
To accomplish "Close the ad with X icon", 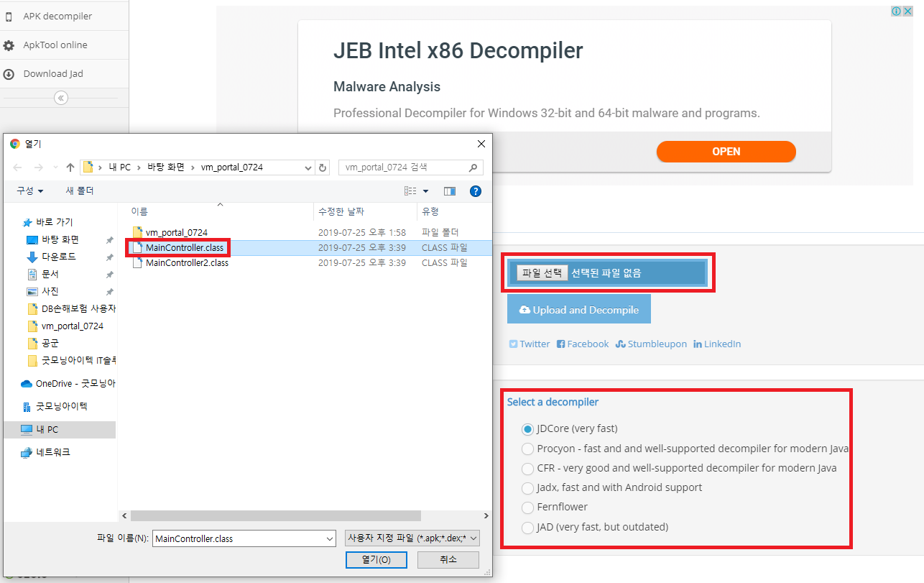I will [x=908, y=12].
